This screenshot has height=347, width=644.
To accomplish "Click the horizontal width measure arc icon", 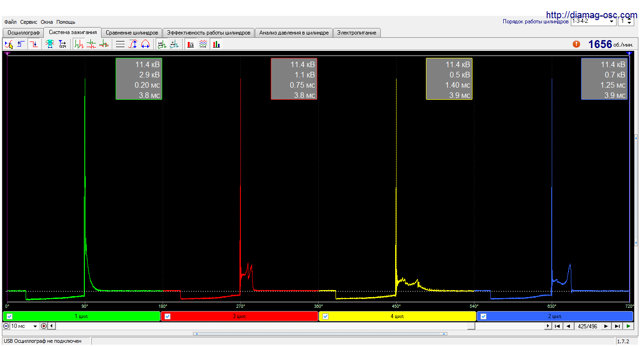I will (145, 44).
